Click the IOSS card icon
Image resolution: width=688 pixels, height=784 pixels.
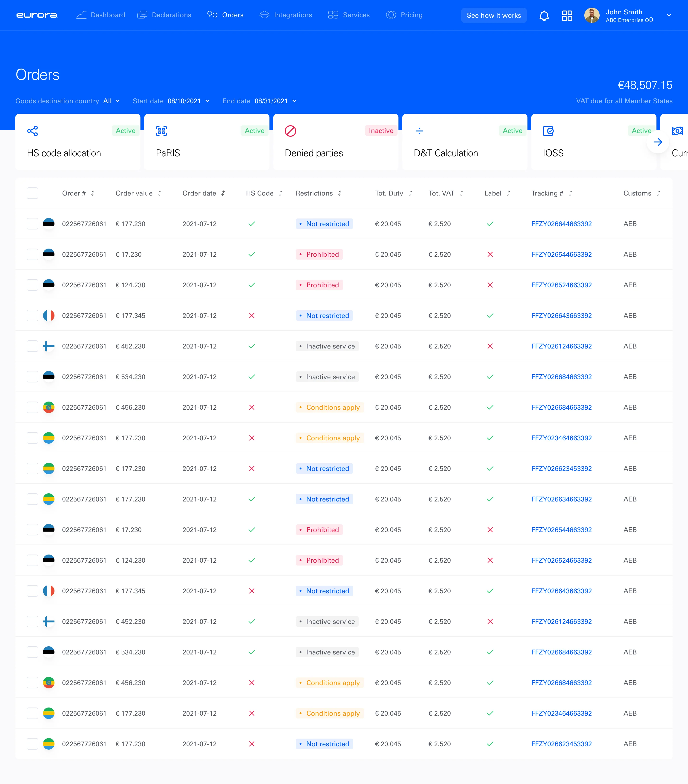[x=548, y=131]
